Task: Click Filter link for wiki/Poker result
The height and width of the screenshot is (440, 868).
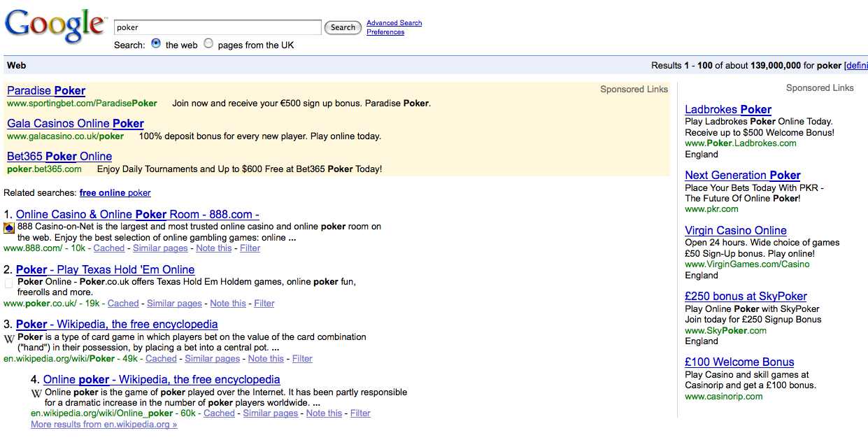Action: point(302,359)
